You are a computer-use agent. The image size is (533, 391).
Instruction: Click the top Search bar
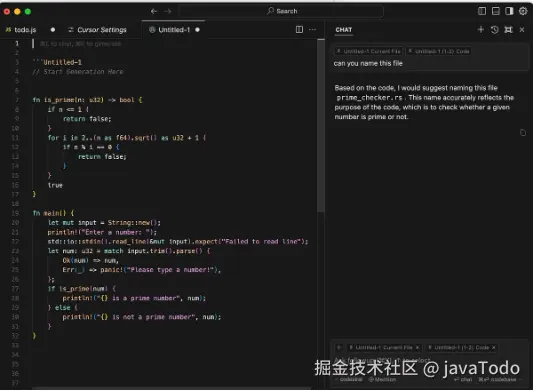(x=281, y=11)
